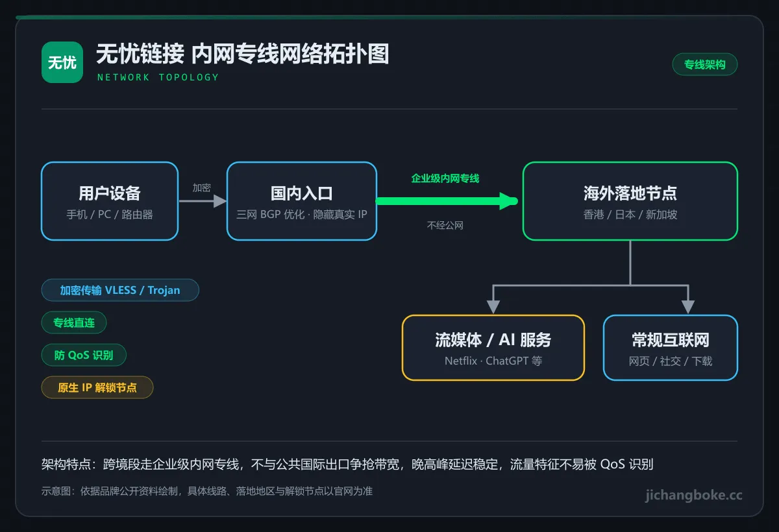
Task: Click the 示意图 disclaimer note
Action: [x=207, y=491]
